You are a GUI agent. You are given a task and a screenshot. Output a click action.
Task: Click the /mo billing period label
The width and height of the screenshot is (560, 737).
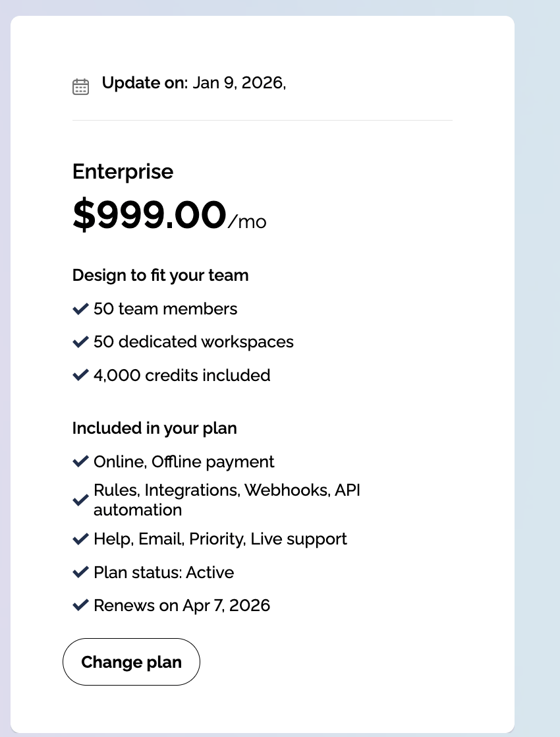(x=247, y=222)
